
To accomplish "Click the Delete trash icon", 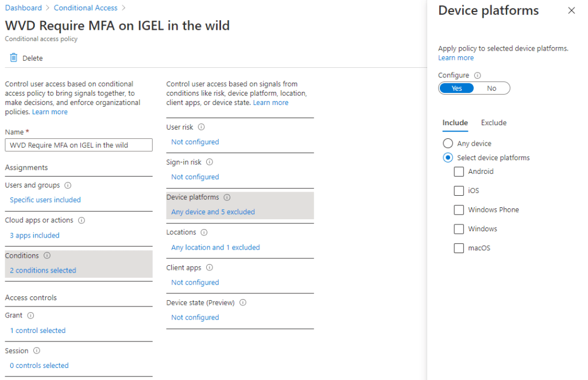I will (x=14, y=58).
